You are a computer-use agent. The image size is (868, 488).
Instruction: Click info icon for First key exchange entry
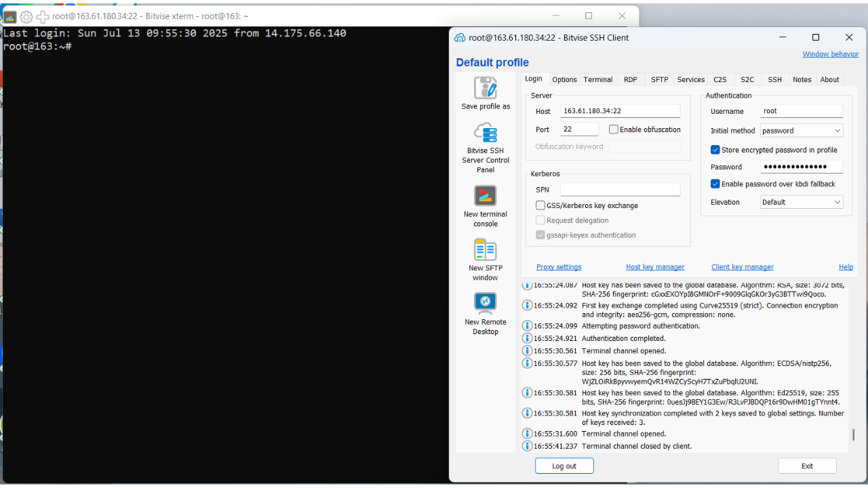[x=527, y=306]
